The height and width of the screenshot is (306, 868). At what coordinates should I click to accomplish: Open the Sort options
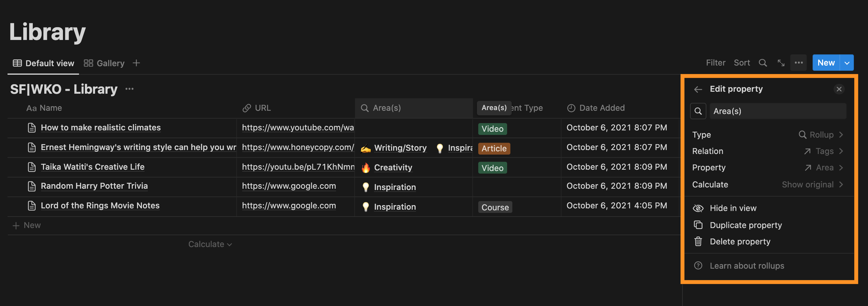click(742, 63)
